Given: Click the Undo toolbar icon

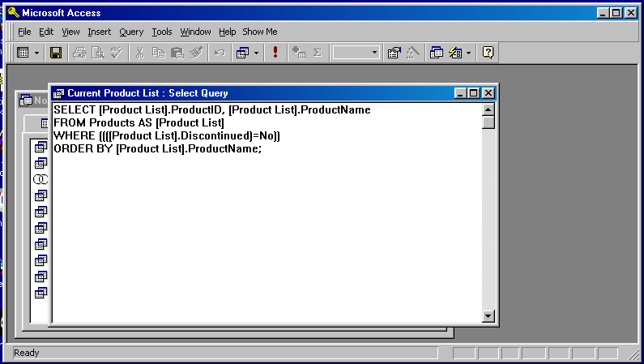Looking at the screenshot, I should pyautogui.click(x=220, y=53).
